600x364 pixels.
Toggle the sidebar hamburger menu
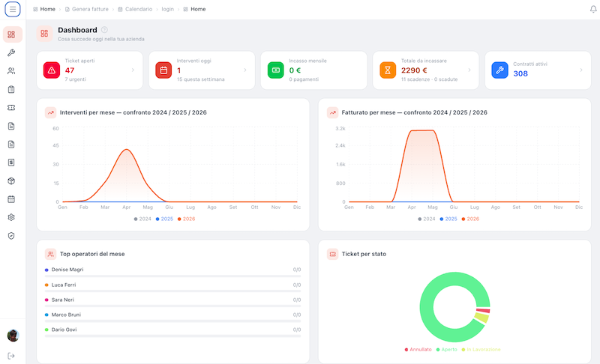(x=13, y=9)
